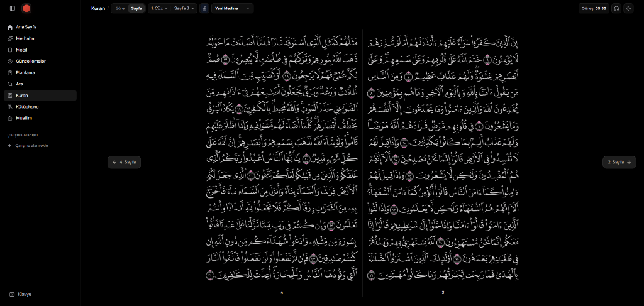
Task: Open the Klavye keyboard shortcuts item
Action: [40, 294]
